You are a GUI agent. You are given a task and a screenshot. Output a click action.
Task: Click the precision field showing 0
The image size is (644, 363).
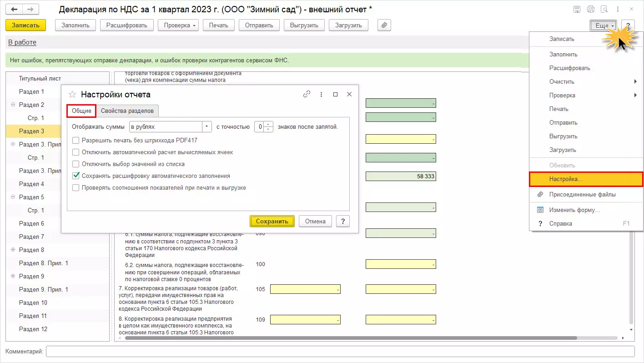(259, 127)
